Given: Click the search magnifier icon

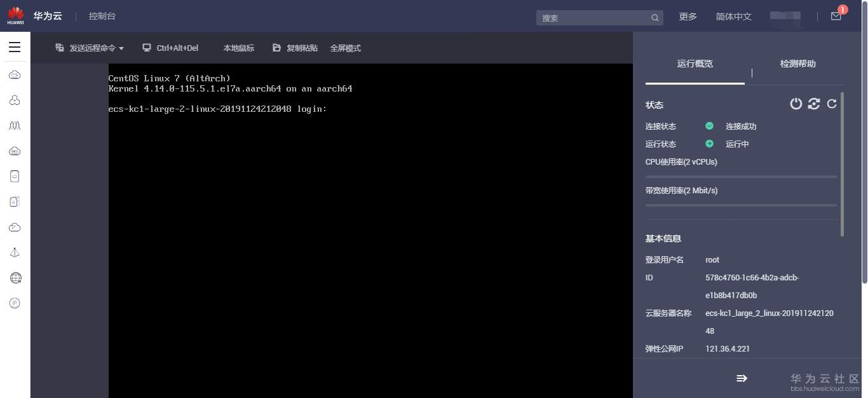Looking at the screenshot, I should click(x=655, y=18).
